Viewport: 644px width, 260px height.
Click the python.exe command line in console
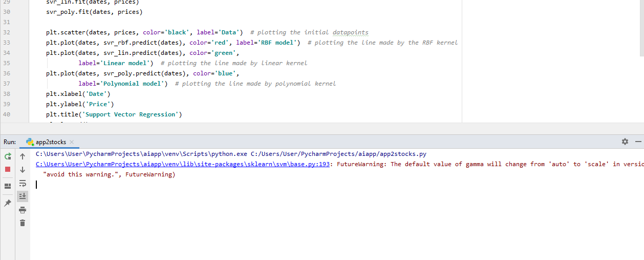(x=231, y=154)
